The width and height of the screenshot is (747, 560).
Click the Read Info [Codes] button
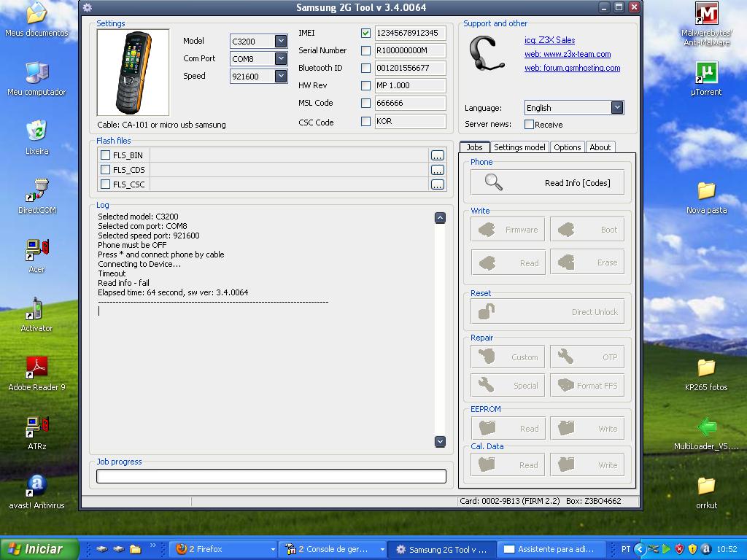pyautogui.click(x=547, y=182)
